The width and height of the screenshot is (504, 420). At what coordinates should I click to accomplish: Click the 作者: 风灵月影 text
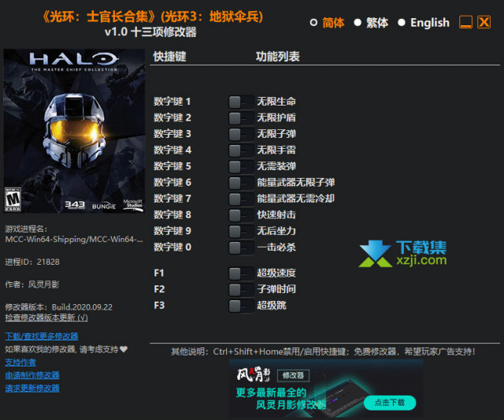[32, 284]
